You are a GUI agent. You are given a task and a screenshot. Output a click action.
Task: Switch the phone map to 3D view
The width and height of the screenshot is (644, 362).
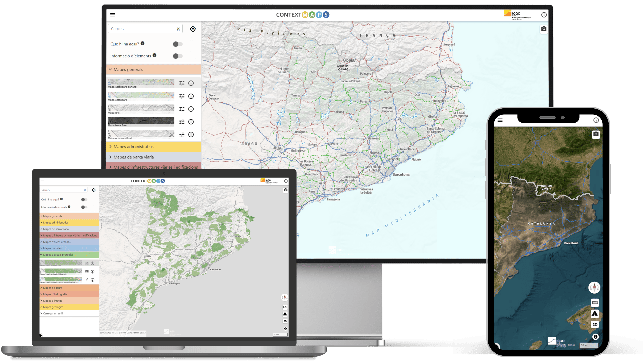tap(594, 324)
